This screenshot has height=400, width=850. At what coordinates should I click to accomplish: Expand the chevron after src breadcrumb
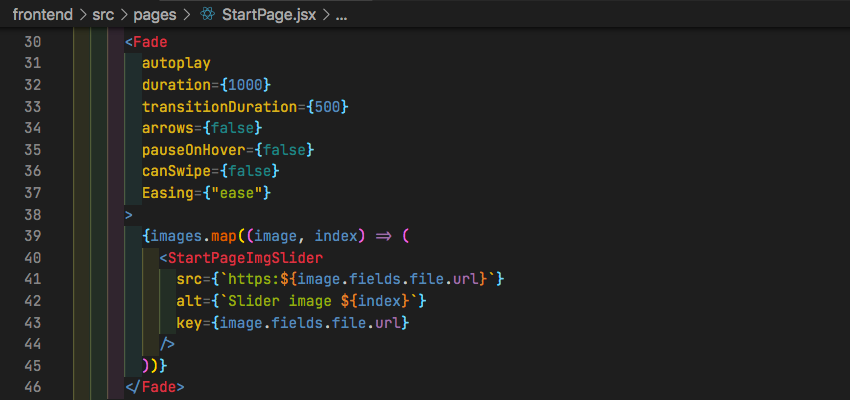tap(124, 15)
